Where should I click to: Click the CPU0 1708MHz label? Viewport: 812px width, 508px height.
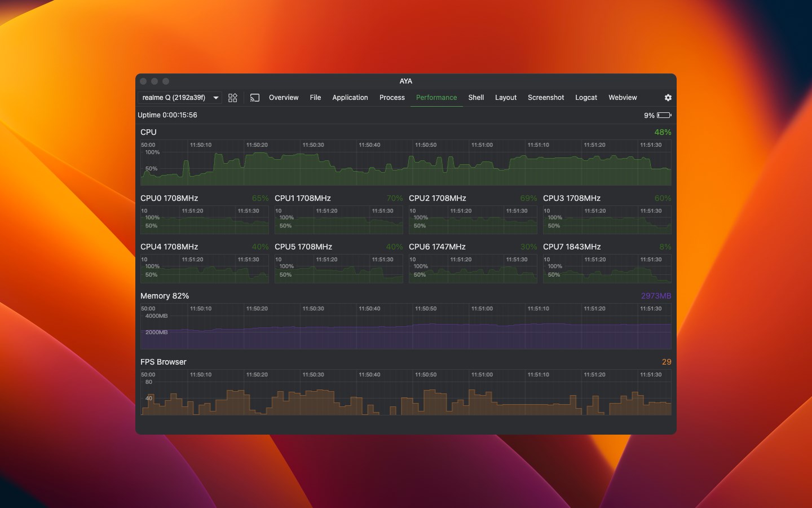(169, 198)
